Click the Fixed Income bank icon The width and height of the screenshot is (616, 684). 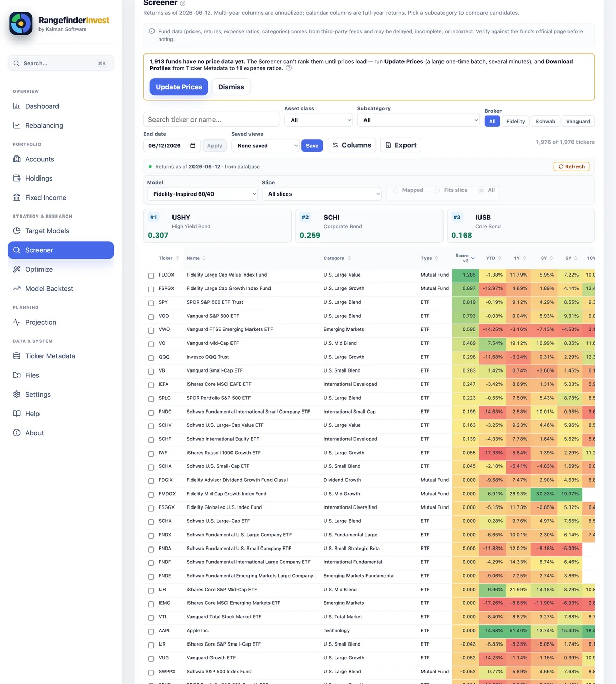[x=16, y=198]
